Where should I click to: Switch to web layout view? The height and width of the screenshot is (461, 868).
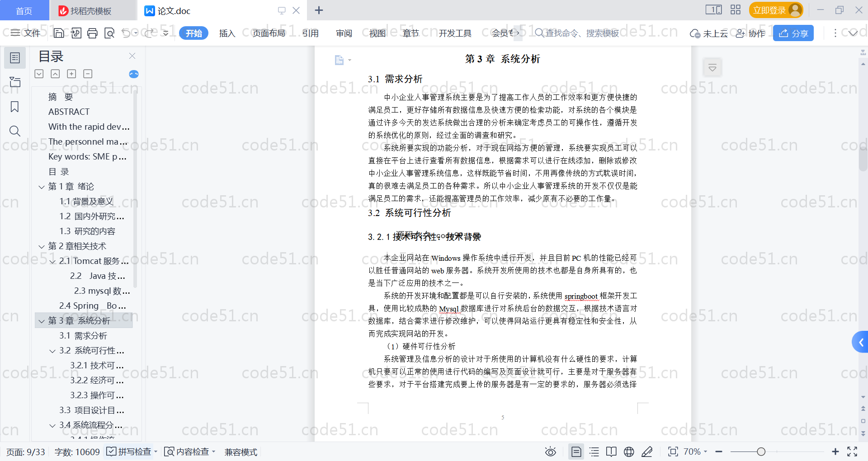629,452
